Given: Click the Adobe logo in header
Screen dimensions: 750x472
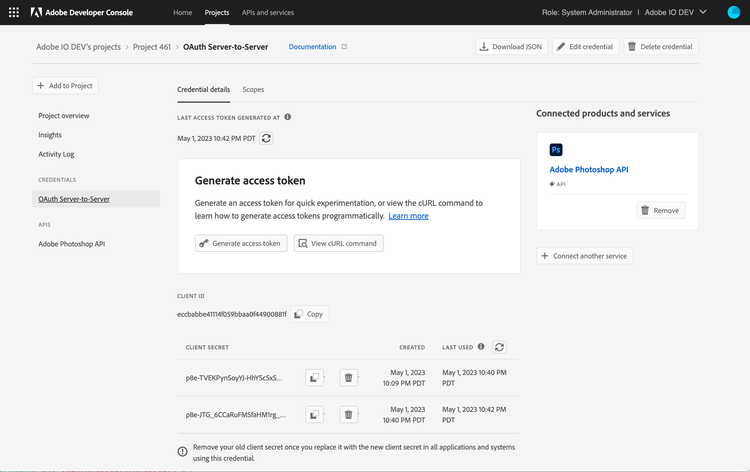Looking at the screenshot, I should click(x=37, y=12).
